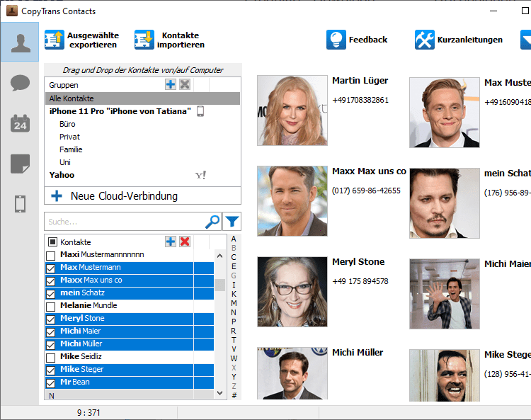531x420 pixels.
Task: Click Kontakte importieren button
Action: 170,40
